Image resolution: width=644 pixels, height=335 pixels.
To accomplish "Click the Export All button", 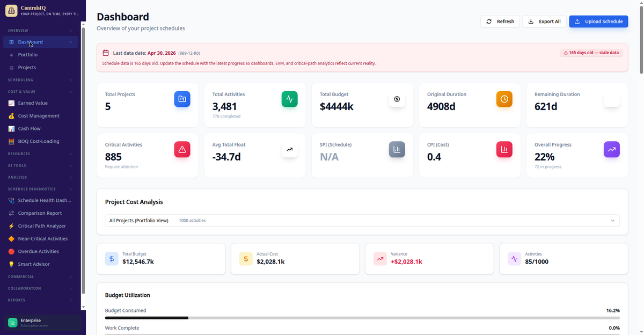I will (x=544, y=21).
